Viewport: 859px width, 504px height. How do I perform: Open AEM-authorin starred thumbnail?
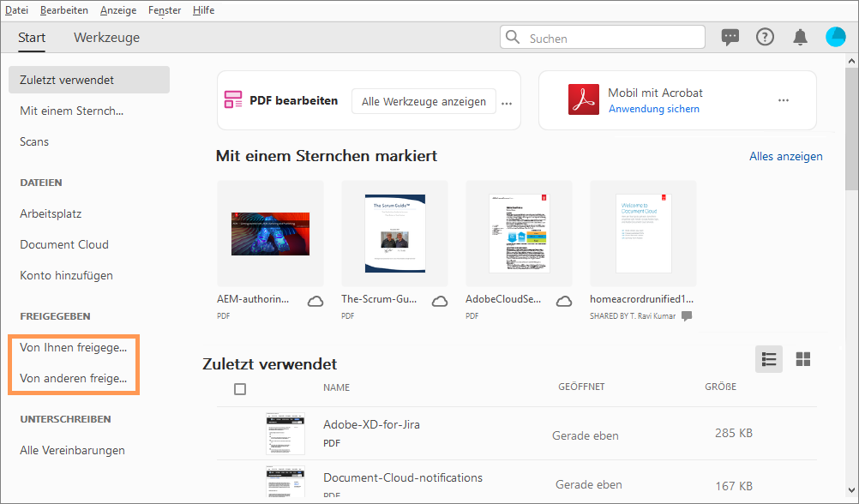(x=270, y=233)
